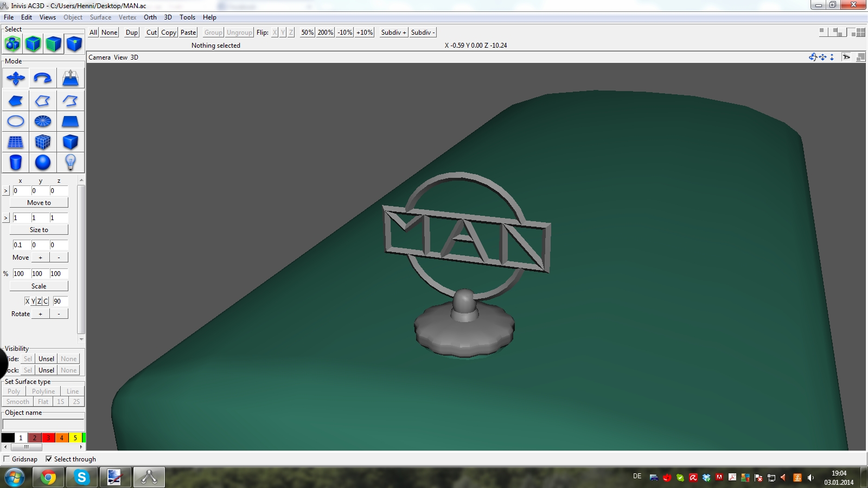Click the 3D view zoom vertical arrows icon
Image resolution: width=868 pixels, height=488 pixels.
pyautogui.click(x=832, y=57)
